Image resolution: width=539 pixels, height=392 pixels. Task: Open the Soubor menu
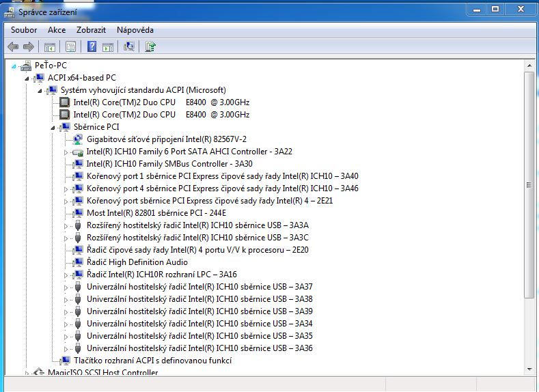pyautogui.click(x=24, y=30)
